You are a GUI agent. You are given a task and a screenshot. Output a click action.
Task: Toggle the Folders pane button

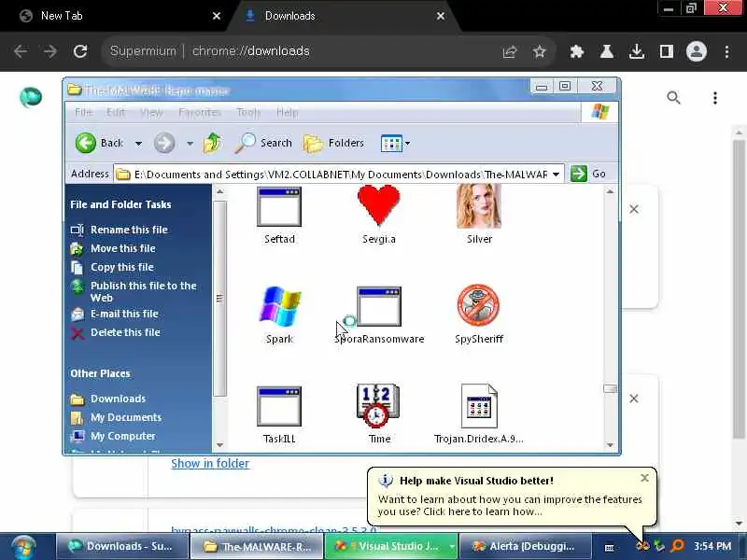(333, 143)
